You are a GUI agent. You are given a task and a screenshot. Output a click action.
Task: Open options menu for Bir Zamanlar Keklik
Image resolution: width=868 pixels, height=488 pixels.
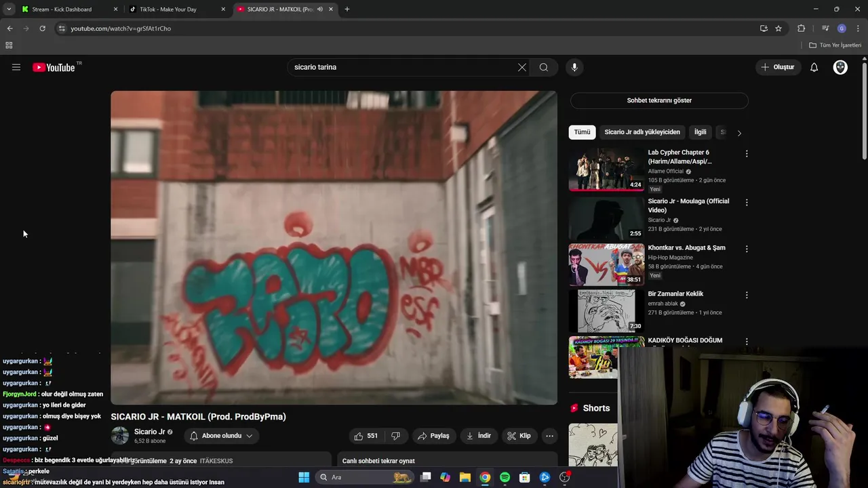tap(747, 296)
